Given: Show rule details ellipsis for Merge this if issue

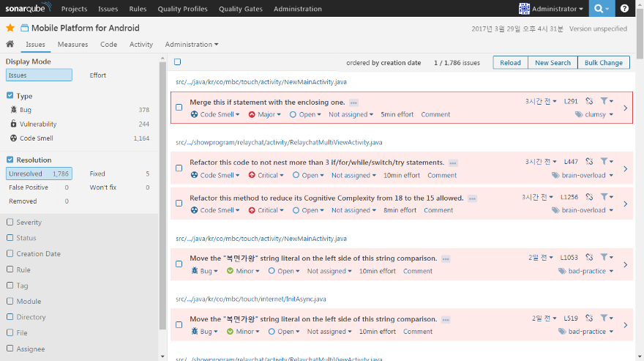Looking at the screenshot, I should 353,103.
